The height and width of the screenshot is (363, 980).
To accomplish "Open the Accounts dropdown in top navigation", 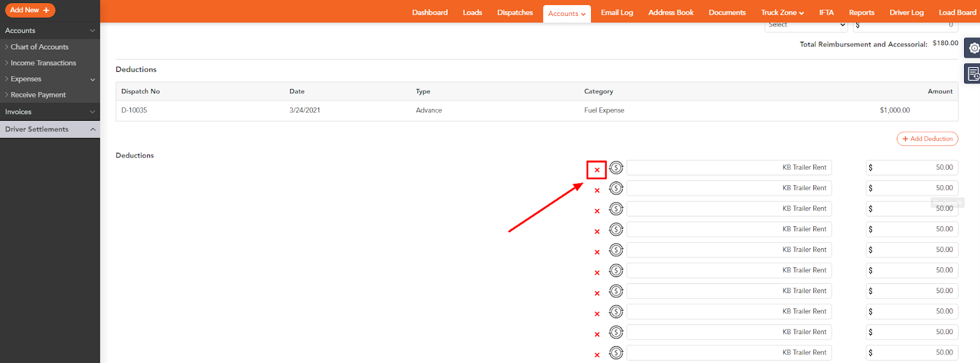I will (x=567, y=13).
